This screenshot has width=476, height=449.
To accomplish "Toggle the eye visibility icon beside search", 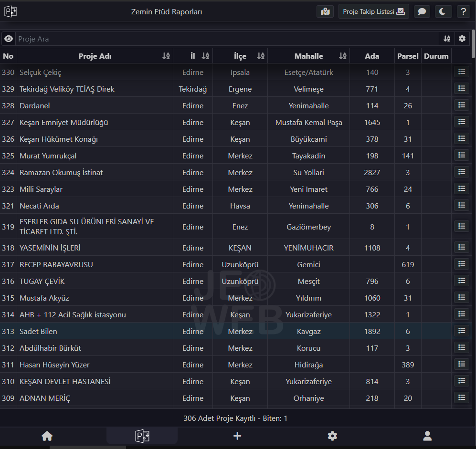I will [9, 39].
